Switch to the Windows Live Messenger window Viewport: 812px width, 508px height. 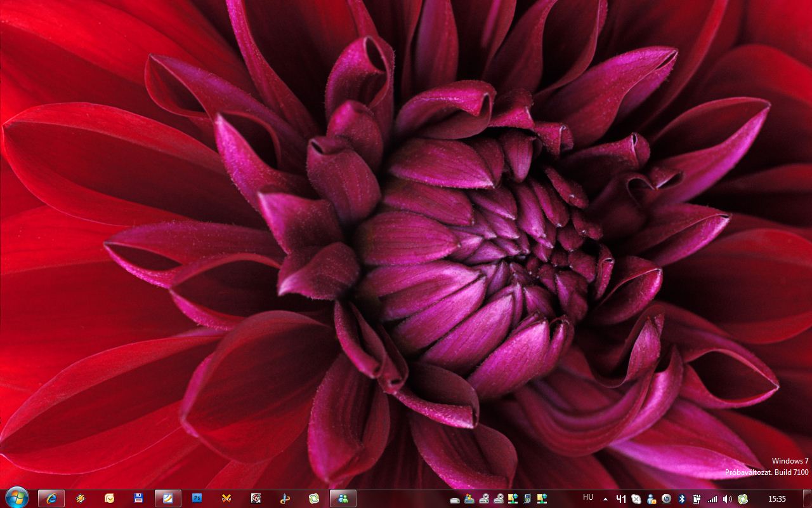(343, 498)
